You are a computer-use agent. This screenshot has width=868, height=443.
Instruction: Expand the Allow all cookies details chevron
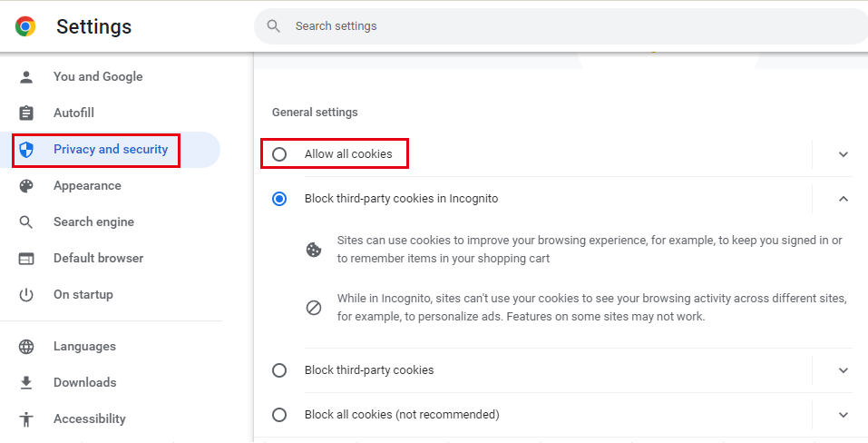pyautogui.click(x=844, y=154)
